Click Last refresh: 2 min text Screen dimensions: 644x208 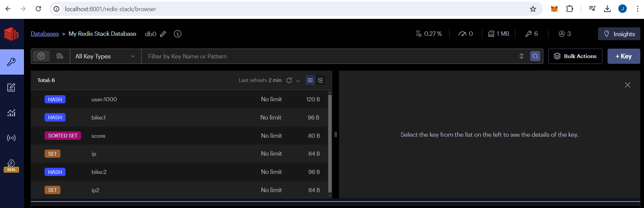[x=260, y=80]
